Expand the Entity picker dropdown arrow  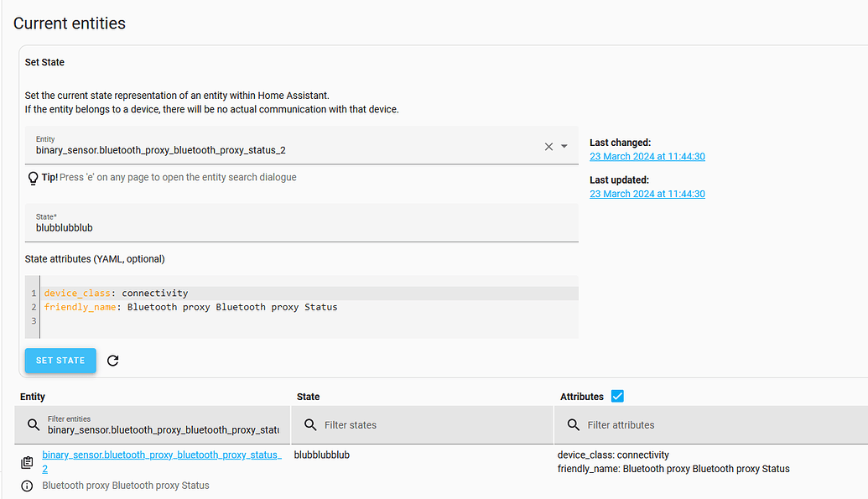[x=564, y=147]
